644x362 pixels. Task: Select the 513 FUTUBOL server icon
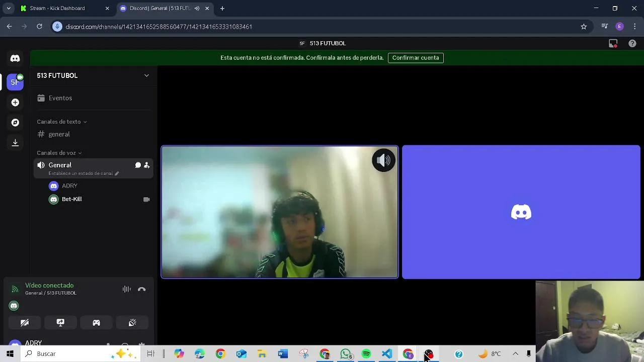15,82
